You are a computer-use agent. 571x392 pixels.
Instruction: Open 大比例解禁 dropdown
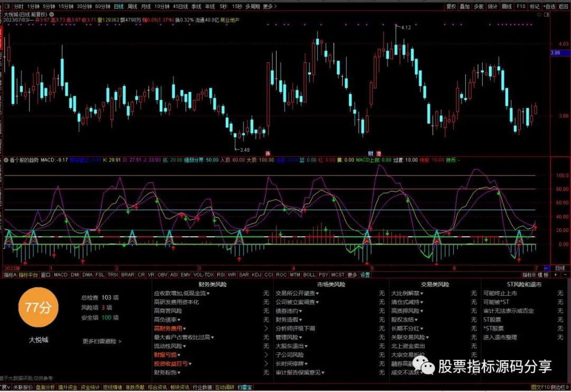click(x=407, y=293)
